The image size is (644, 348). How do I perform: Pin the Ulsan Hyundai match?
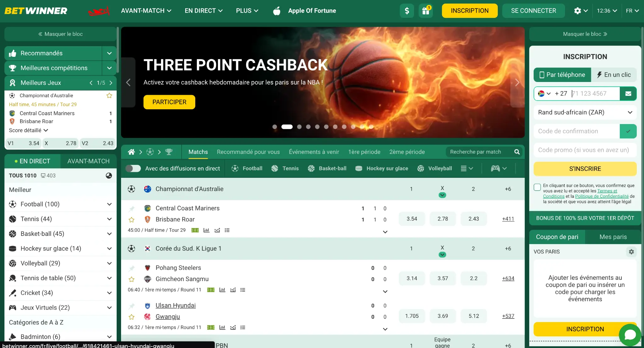pyautogui.click(x=131, y=306)
